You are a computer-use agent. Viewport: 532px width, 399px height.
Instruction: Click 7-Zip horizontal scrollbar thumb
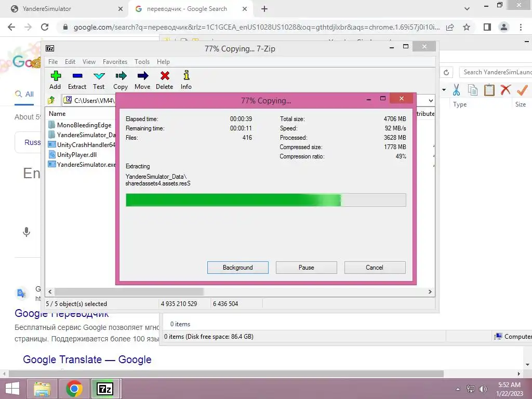(x=129, y=291)
